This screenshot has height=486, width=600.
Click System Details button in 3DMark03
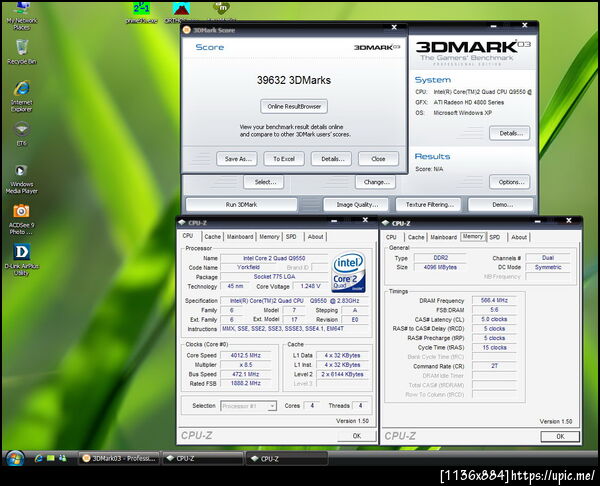[x=510, y=133]
